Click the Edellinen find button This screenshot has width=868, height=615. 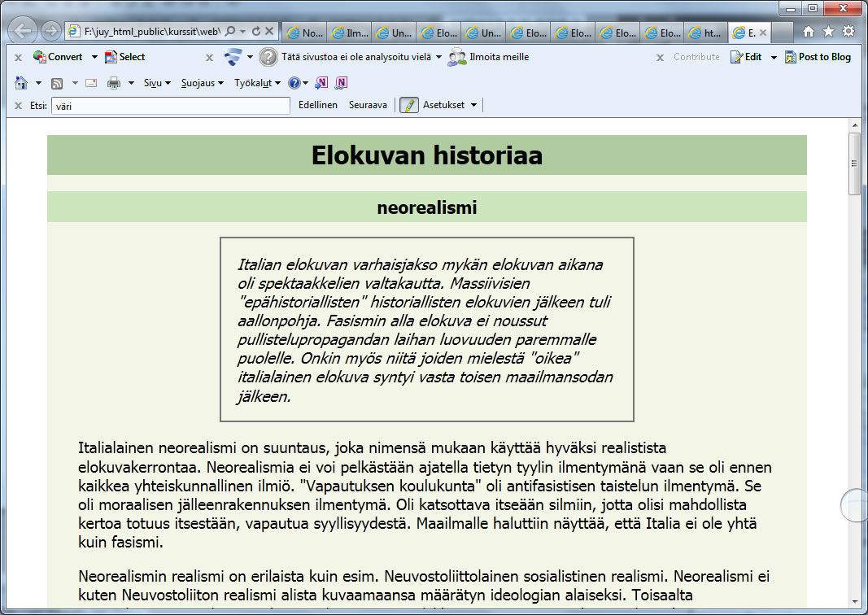[x=317, y=105]
